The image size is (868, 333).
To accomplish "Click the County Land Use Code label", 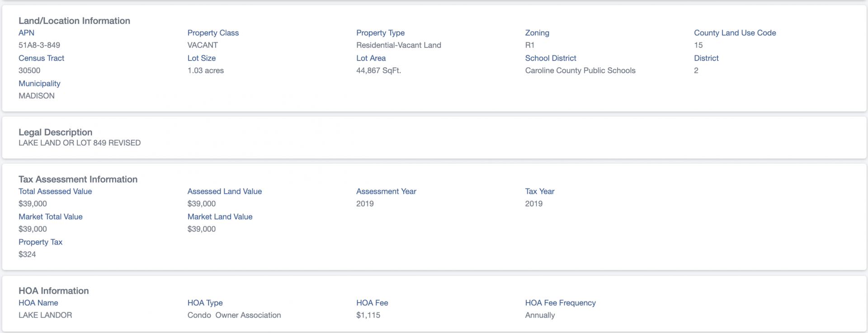I will (735, 33).
